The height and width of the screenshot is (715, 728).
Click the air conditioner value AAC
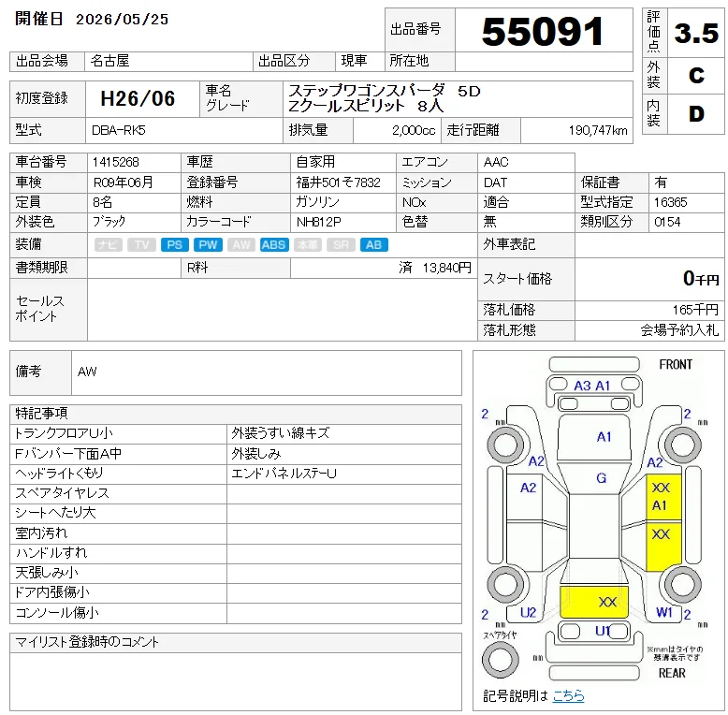(x=496, y=162)
